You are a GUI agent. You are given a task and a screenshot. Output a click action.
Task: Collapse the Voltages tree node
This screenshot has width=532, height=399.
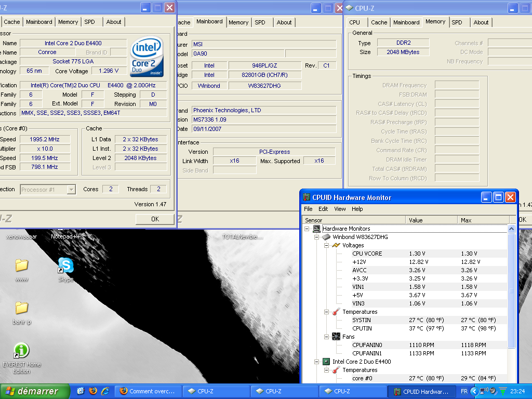pyautogui.click(x=326, y=245)
